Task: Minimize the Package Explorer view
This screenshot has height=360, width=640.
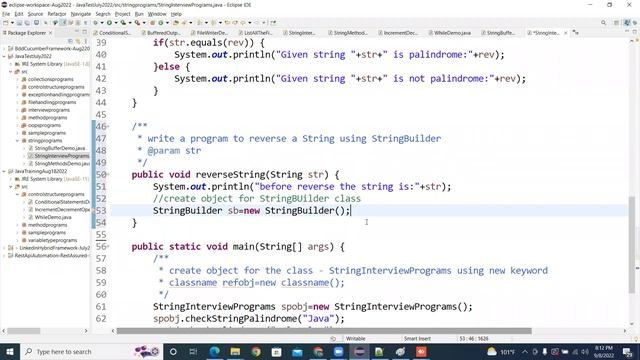Action: 76,32
